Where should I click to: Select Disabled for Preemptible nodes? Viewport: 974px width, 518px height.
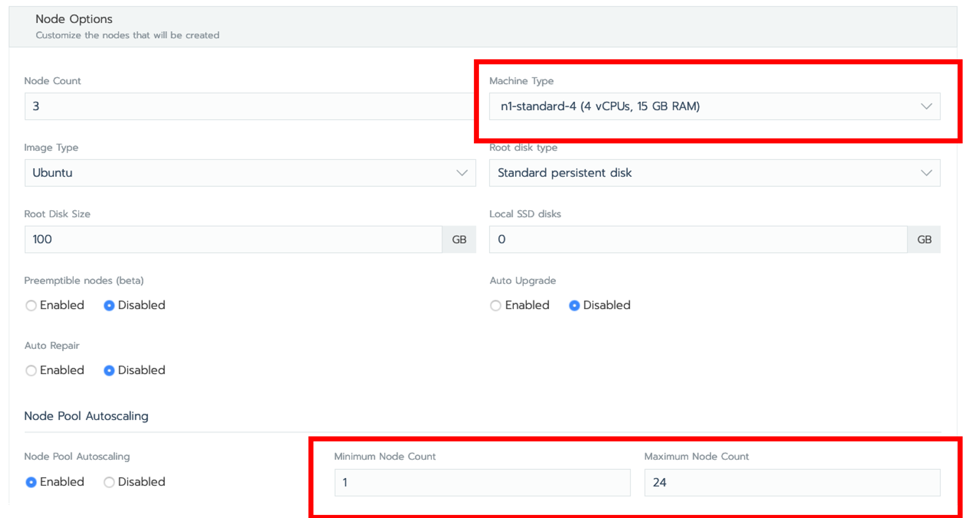click(109, 306)
